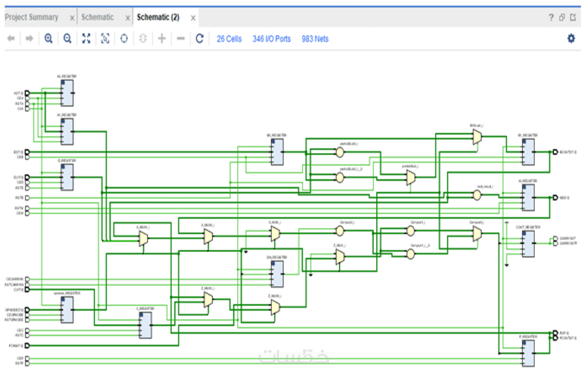Close the first Schematic tab
The width and height of the screenshot is (588, 371).
[128, 18]
